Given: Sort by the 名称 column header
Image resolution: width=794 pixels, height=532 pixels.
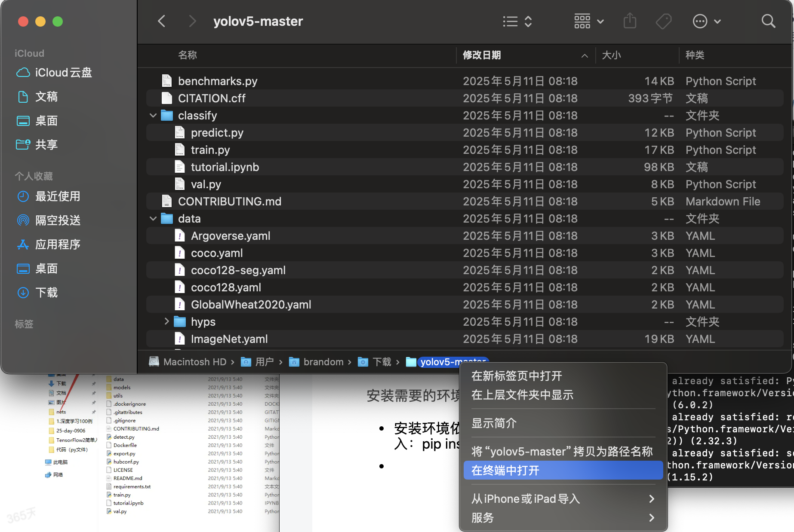Looking at the screenshot, I should pos(188,55).
